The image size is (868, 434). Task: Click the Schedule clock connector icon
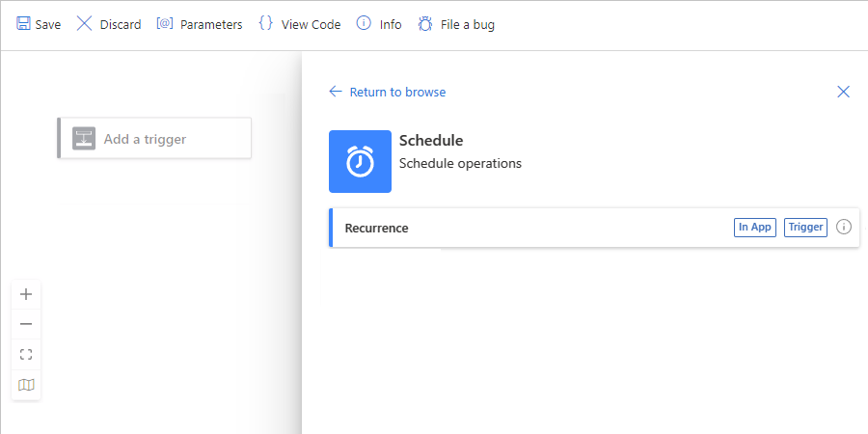click(x=360, y=161)
